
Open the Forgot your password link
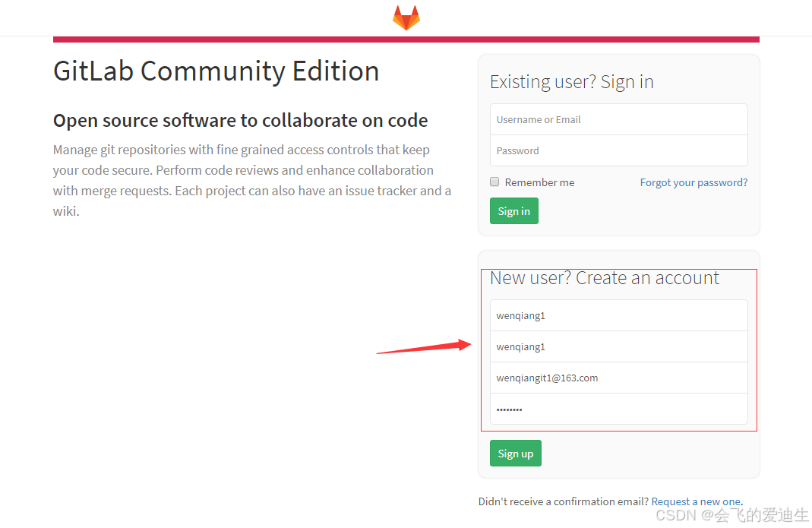point(694,182)
